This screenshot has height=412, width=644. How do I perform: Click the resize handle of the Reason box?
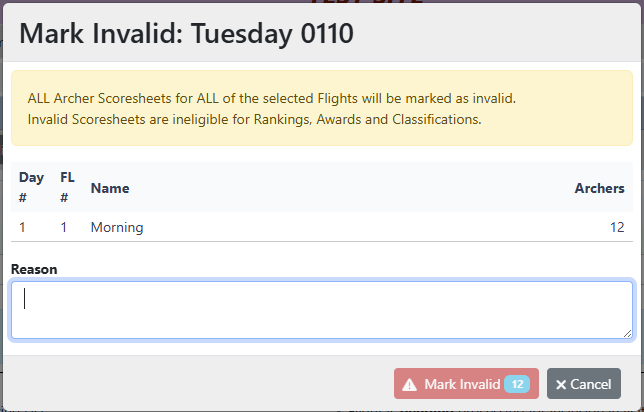point(627,333)
